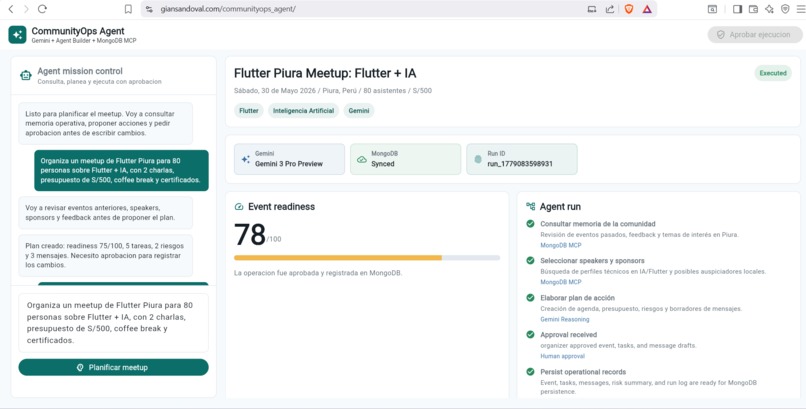This screenshot has height=409, width=806.
Task: Click the Event readiness progress bar
Action: click(x=367, y=257)
